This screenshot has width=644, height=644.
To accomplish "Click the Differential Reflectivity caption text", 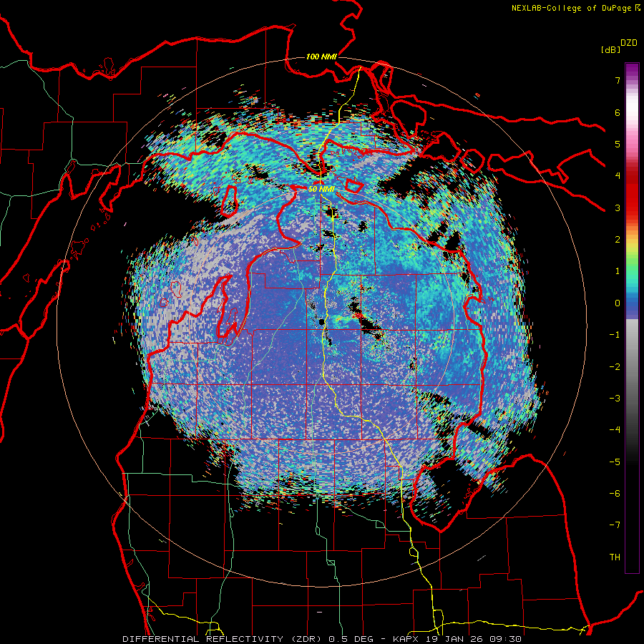I will point(322,639).
